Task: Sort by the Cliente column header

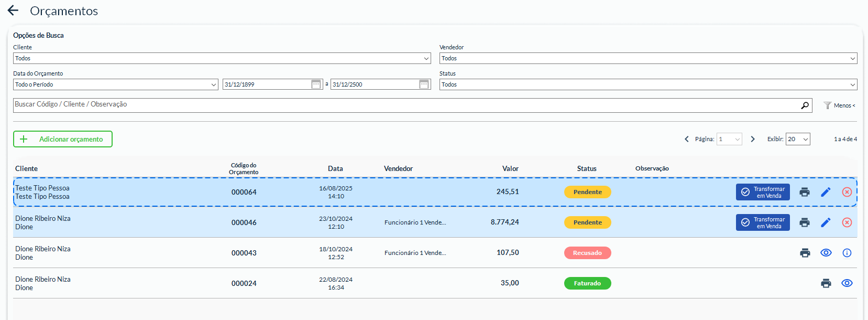Action: (x=26, y=168)
